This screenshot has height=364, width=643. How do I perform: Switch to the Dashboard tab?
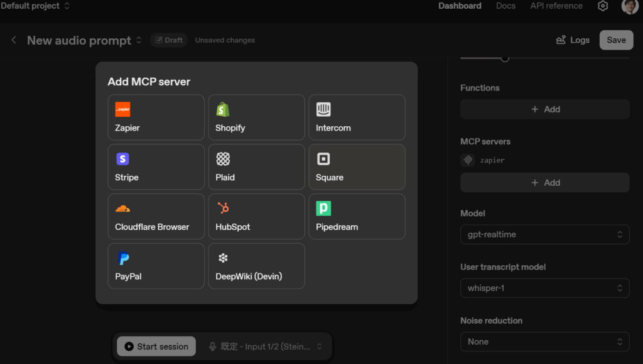pyautogui.click(x=460, y=6)
